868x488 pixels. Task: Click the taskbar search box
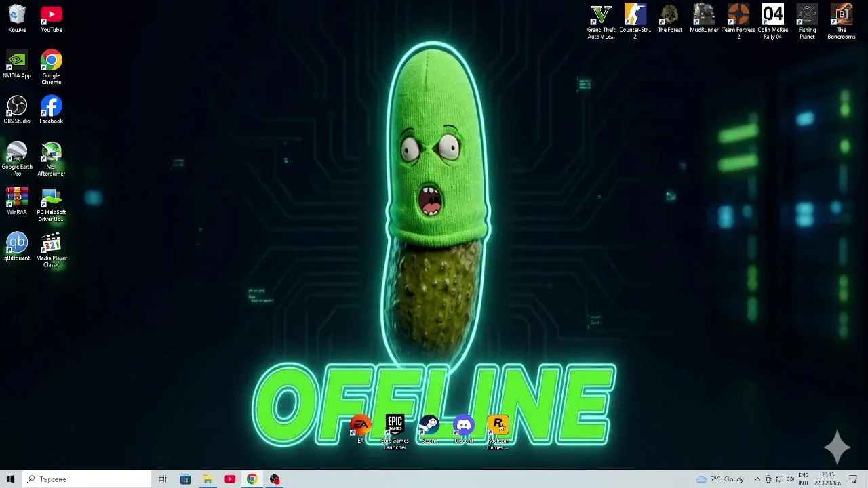pos(87,479)
